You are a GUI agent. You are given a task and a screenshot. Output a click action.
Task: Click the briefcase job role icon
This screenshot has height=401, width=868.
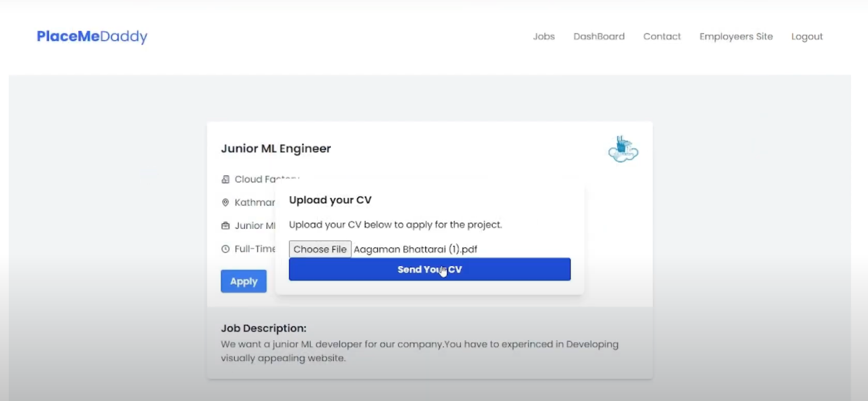226,226
